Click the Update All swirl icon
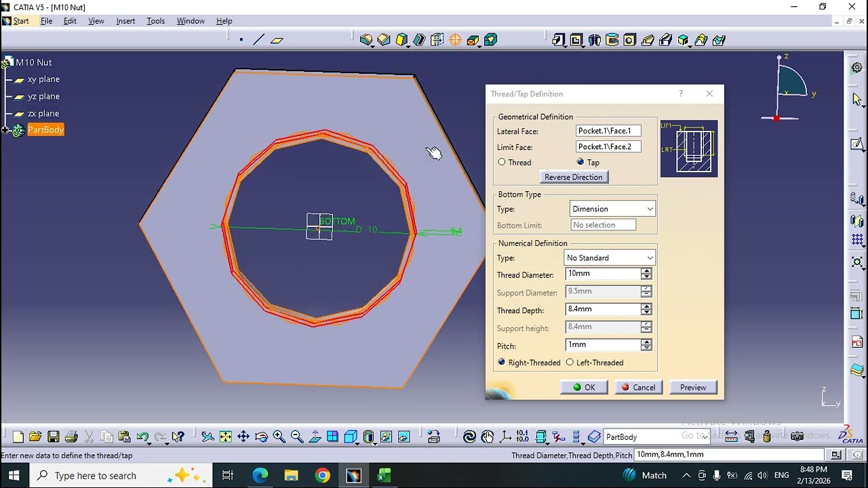Screen dimensions: 868x488 pos(469,437)
